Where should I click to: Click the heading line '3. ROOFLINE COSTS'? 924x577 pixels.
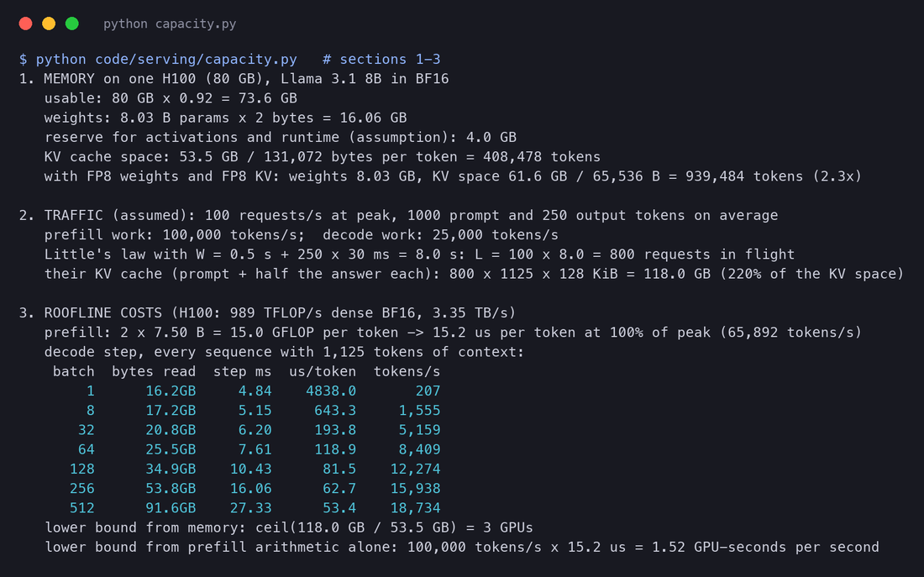pyautogui.click(x=267, y=313)
